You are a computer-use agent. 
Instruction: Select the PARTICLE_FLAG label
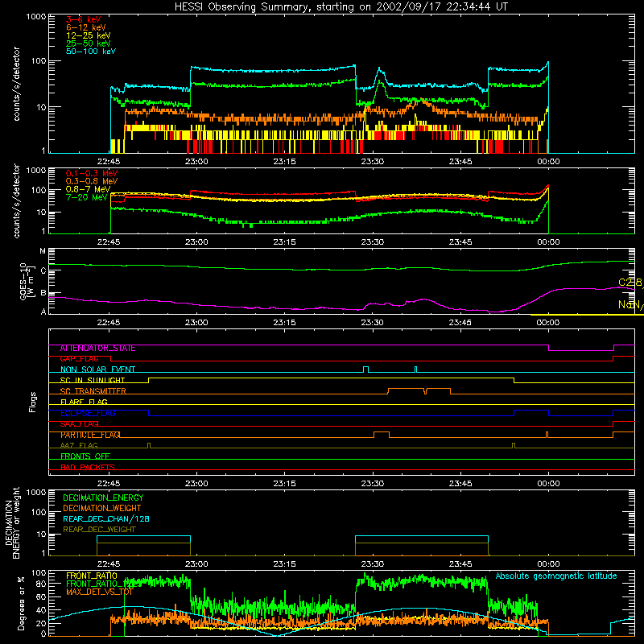[90, 435]
